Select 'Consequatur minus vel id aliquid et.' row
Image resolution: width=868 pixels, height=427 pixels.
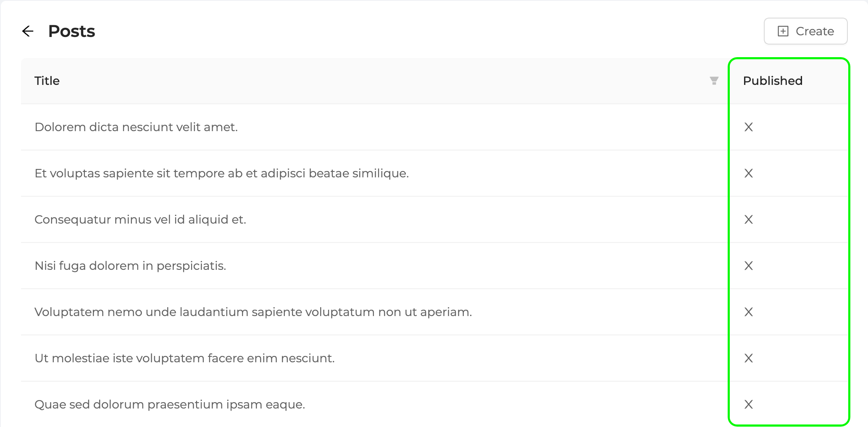(x=140, y=219)
